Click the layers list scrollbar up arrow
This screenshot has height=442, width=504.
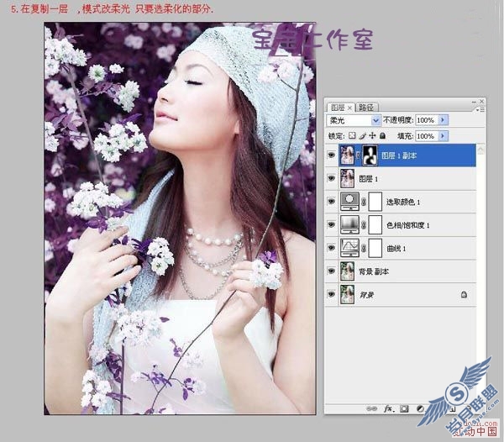coord(480,149)
